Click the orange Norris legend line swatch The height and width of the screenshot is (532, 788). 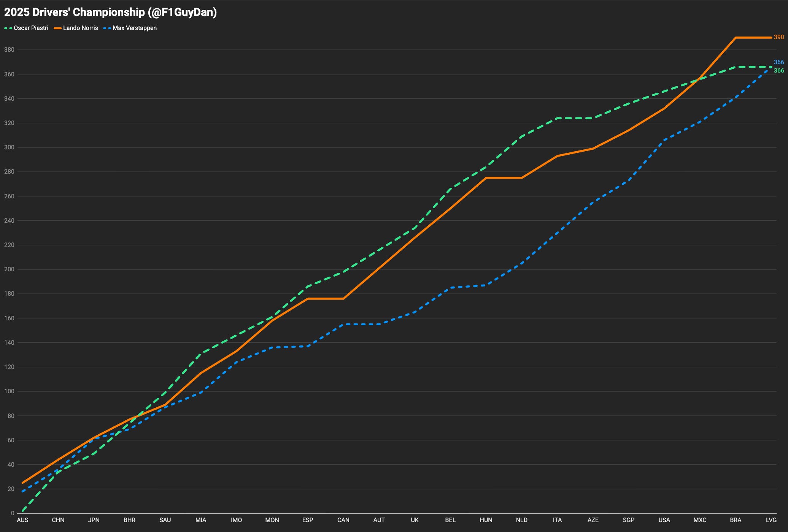pos(58,28)
